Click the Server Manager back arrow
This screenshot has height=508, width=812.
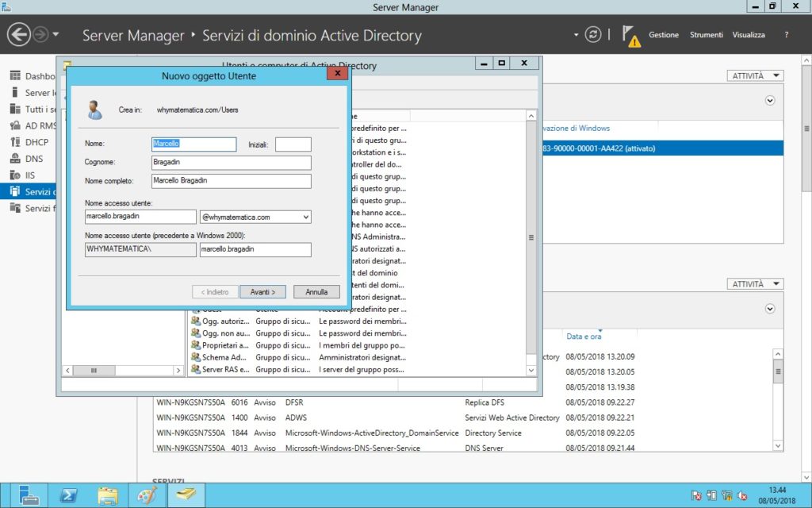[19, 35]
